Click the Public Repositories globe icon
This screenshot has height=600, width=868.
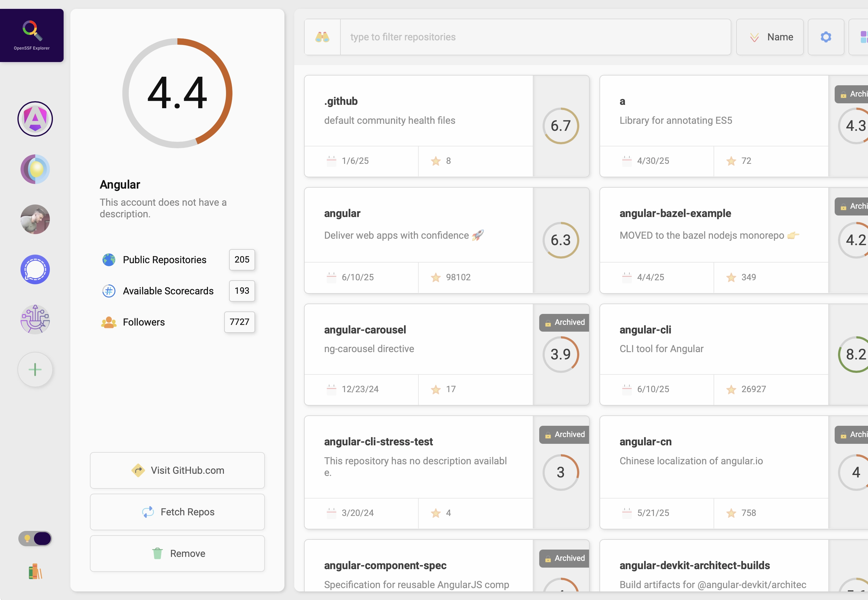pyautogui.click(x=109, y=260)
